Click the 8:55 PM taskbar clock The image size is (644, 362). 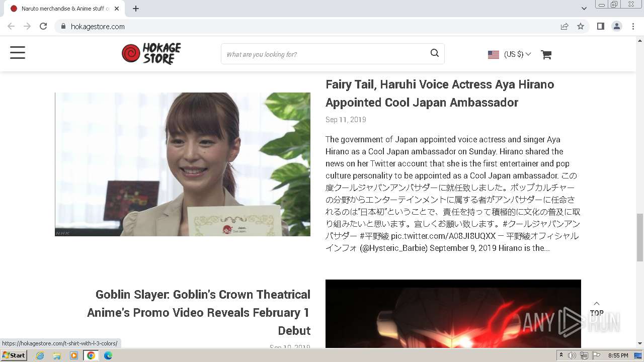coord(618,355)
